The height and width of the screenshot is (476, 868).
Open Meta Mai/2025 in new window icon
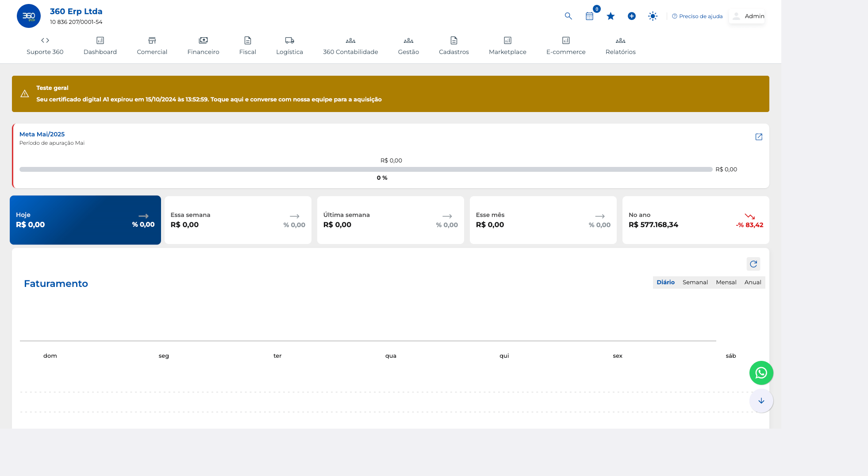[759, 137]
